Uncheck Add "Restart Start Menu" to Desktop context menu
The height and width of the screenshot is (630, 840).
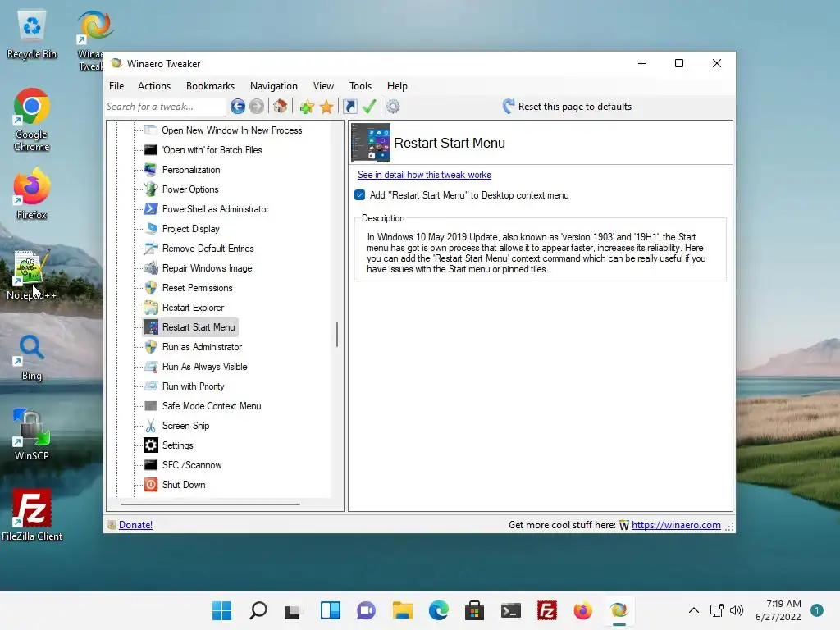[x=360, y=195]
